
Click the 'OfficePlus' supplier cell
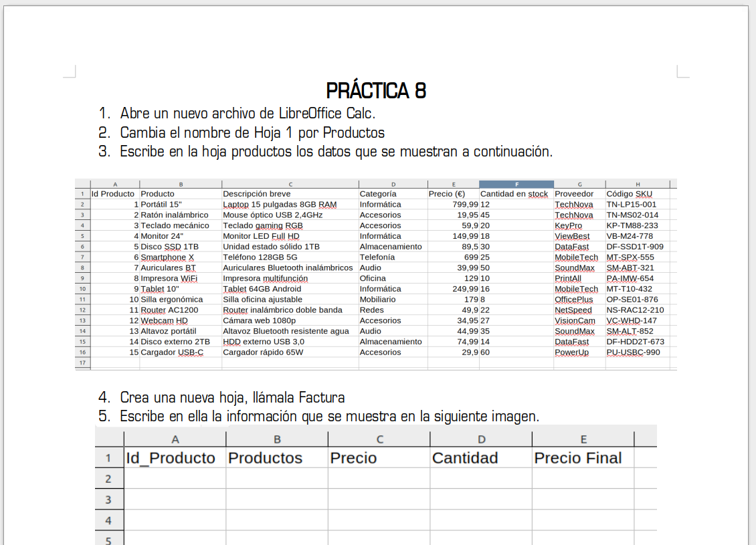573,300
